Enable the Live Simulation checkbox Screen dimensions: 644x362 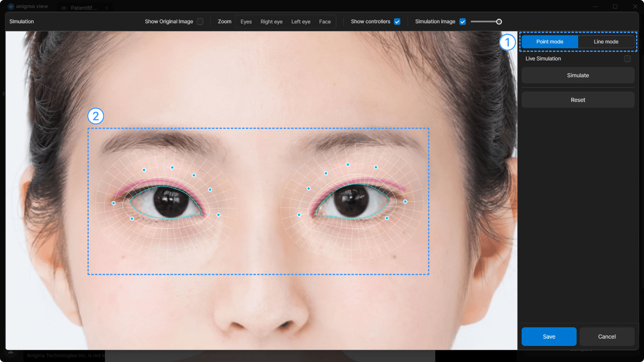pos(627,59)
